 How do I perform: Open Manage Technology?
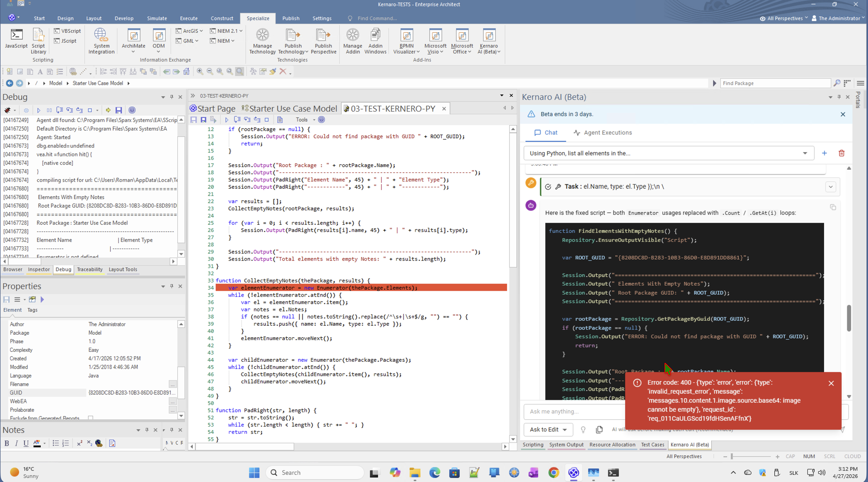point(262,41)
